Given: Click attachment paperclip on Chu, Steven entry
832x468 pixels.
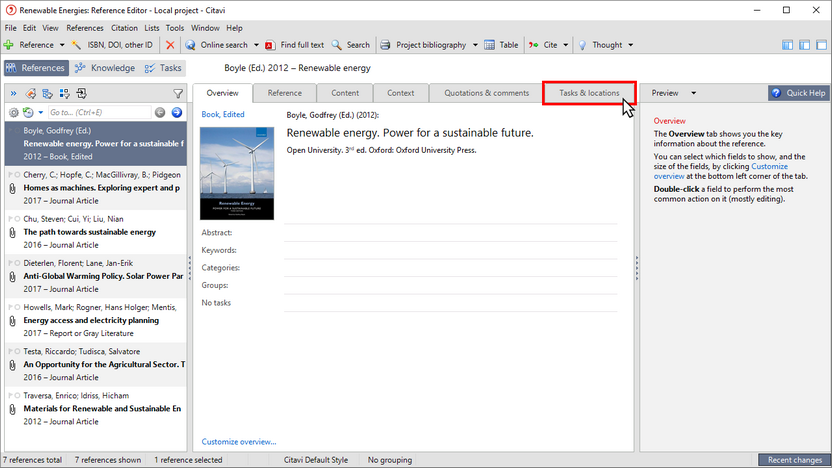Looking at the screenshot, I should (x=13, y=232).
